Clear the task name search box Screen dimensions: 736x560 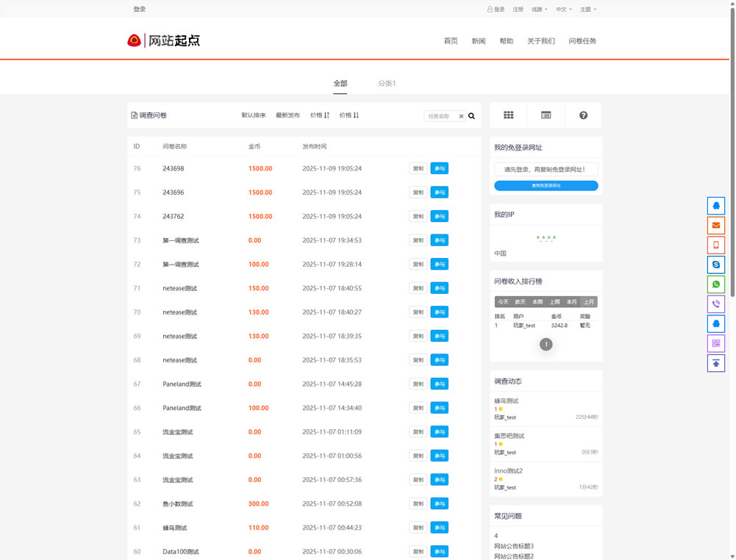462,116
